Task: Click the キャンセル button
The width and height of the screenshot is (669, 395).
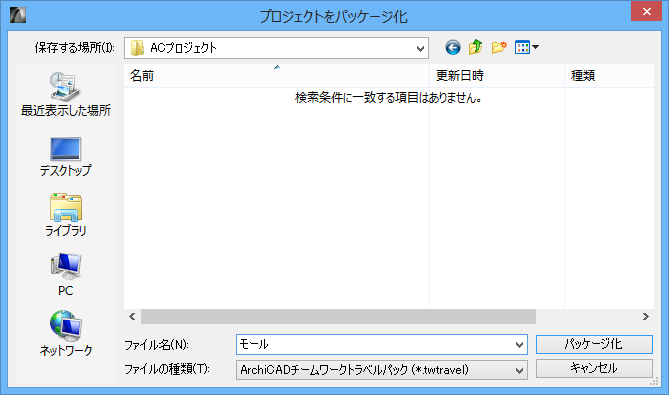Action: tap(594, 368)
